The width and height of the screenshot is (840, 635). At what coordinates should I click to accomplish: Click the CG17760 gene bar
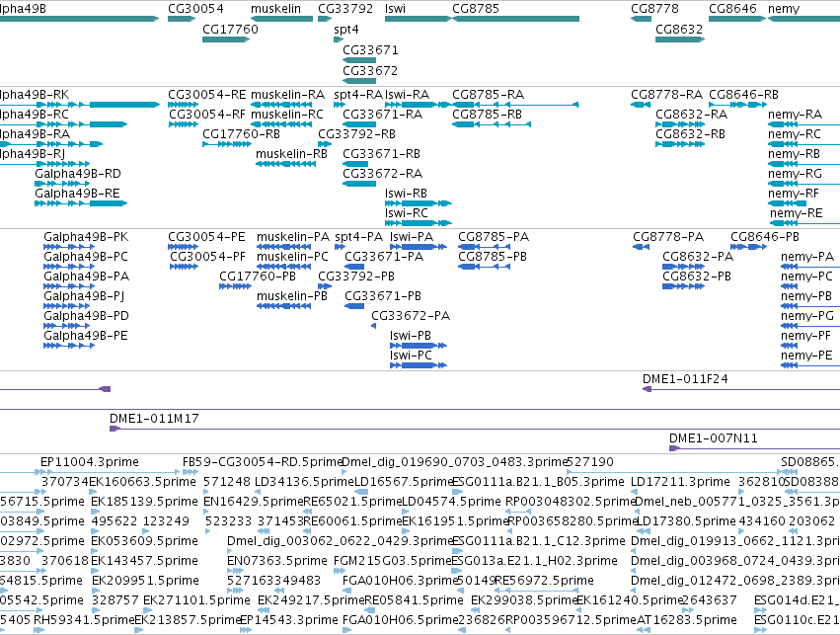226,40
